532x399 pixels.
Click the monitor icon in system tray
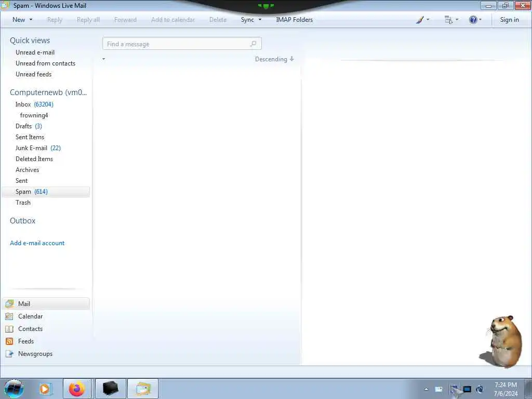467,389
